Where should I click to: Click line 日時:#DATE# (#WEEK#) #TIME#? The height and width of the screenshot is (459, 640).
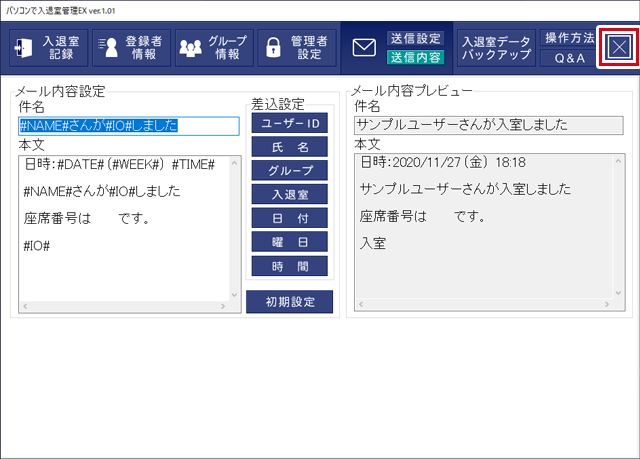point(120,164)
